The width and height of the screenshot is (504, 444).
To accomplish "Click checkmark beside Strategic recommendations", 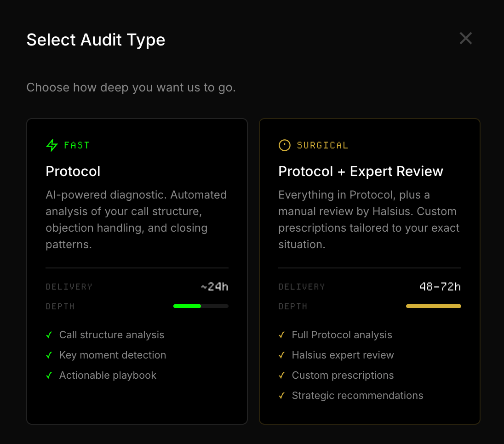I will coord(282,396).
